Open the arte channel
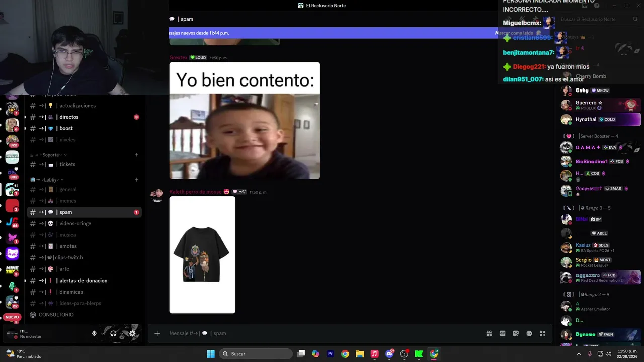This screenshot has width=644, height=362. tap(84, 269)
